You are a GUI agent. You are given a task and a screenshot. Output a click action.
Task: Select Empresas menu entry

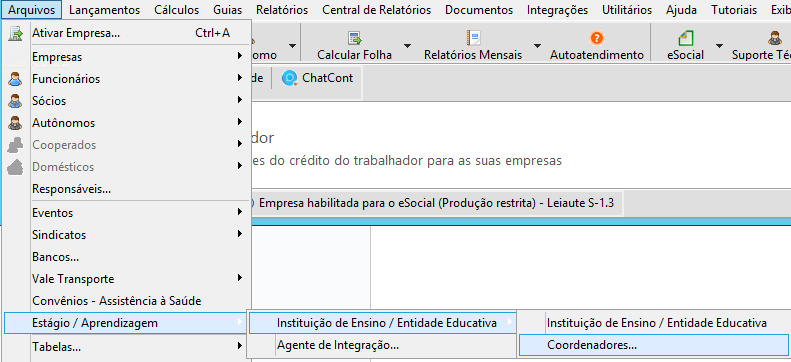(x=127, y=57)
